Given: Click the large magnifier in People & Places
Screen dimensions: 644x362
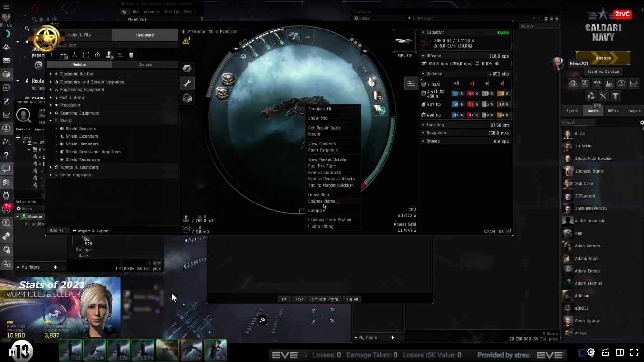Looking at the screenshot, I should tap(23, 115).
